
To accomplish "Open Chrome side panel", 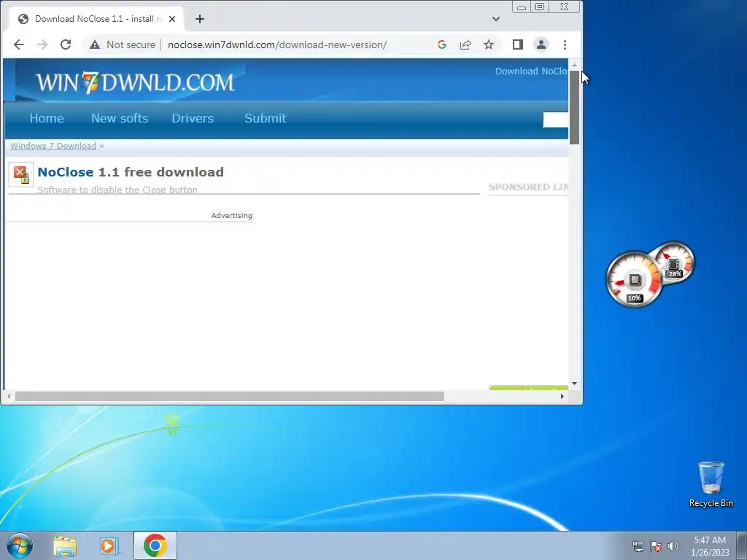I will 518,44.
